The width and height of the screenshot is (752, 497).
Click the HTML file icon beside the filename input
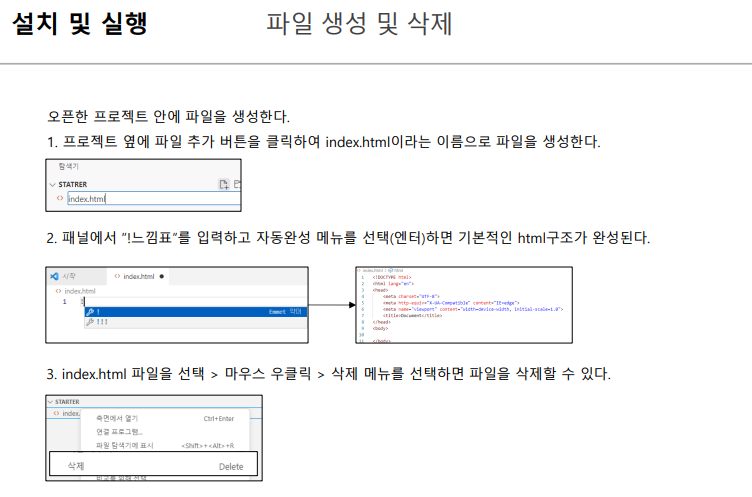(x=60, y=198)
